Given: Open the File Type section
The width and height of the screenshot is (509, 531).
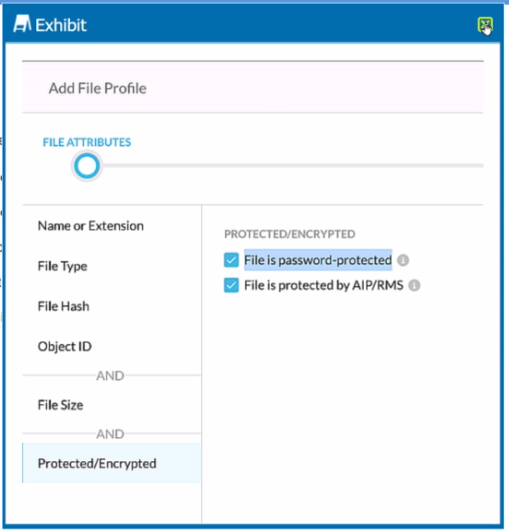Looking at the screenshot, I should point(62,266).
